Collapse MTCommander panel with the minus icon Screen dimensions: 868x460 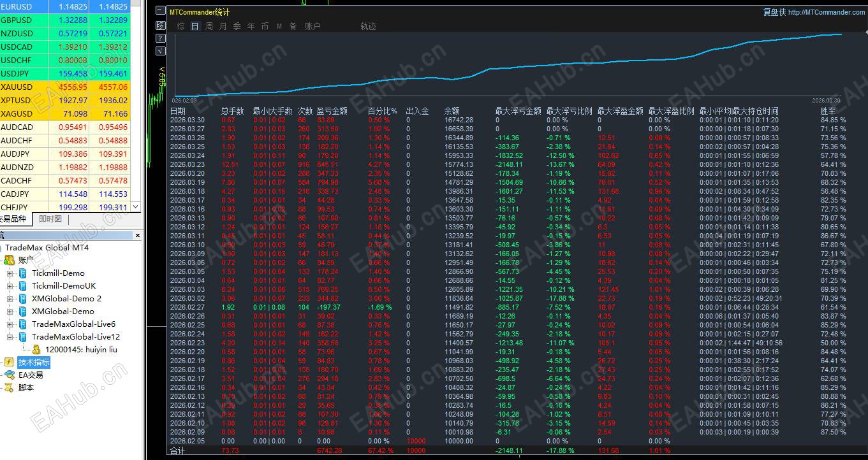pos(160,11)
